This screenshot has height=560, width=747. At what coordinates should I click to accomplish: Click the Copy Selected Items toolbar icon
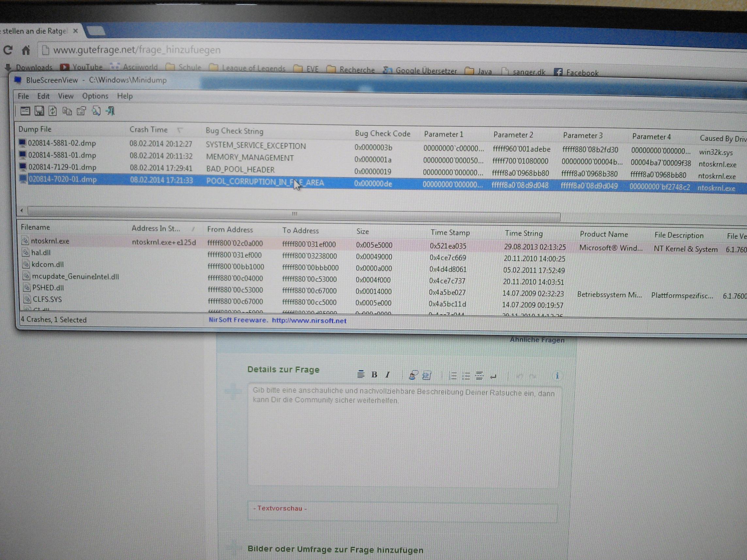67,111
